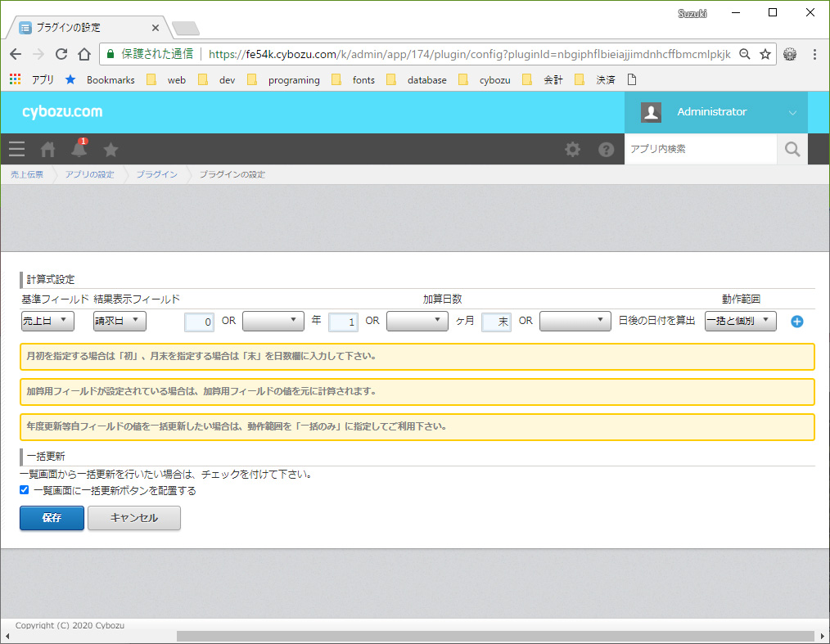830x644 pixels.
Task: Click the プラグインの設定 browser tab
Action: (x=88, y=28)
